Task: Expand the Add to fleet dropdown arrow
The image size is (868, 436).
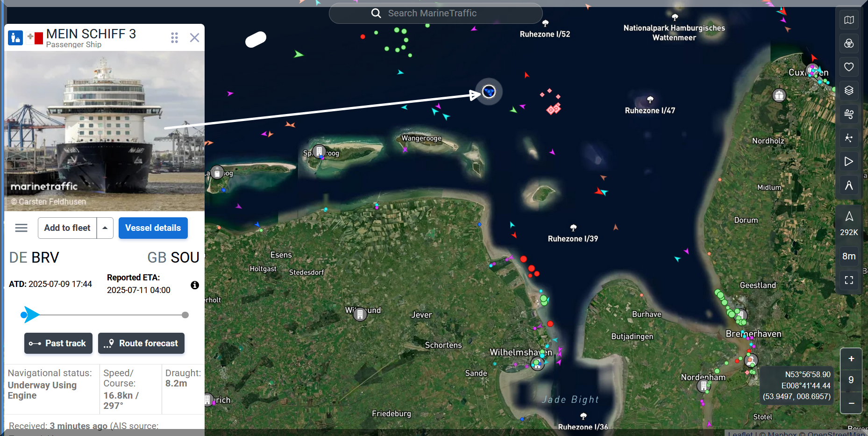Action: coord(105,228)
